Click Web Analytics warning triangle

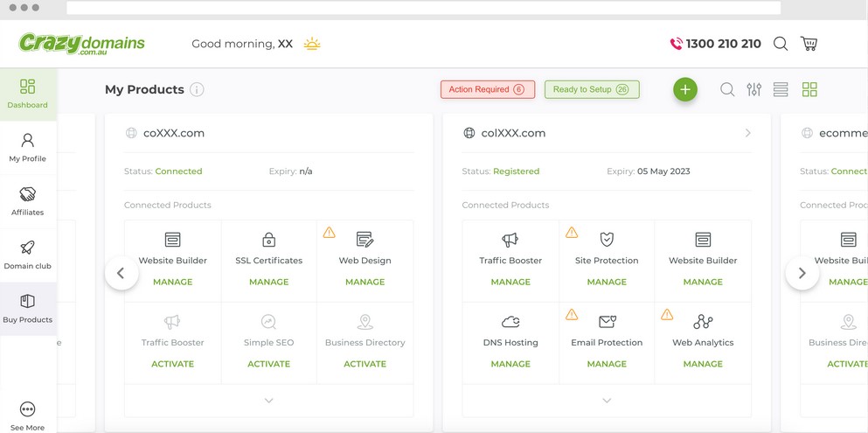[x=667, y=315]
